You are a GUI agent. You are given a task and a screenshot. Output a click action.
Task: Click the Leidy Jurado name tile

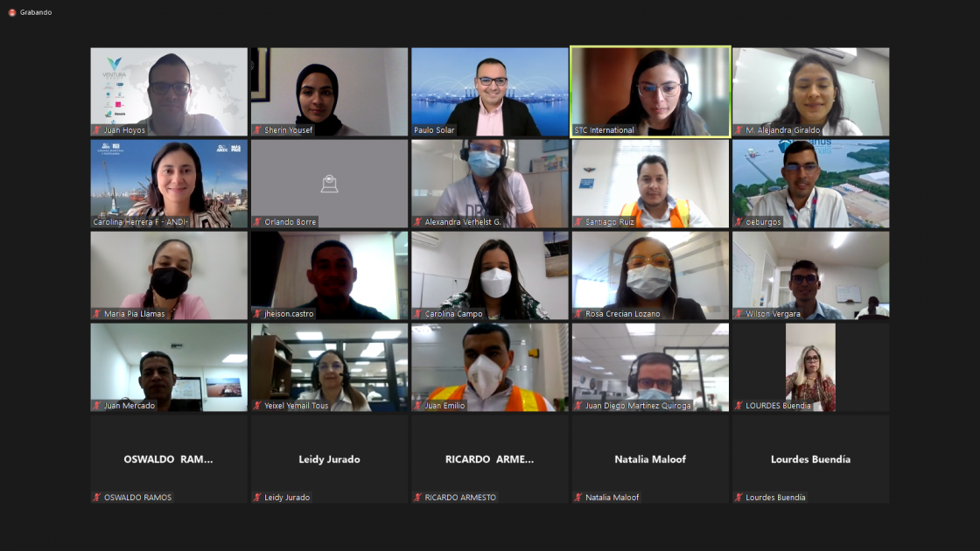pos(329,459)
